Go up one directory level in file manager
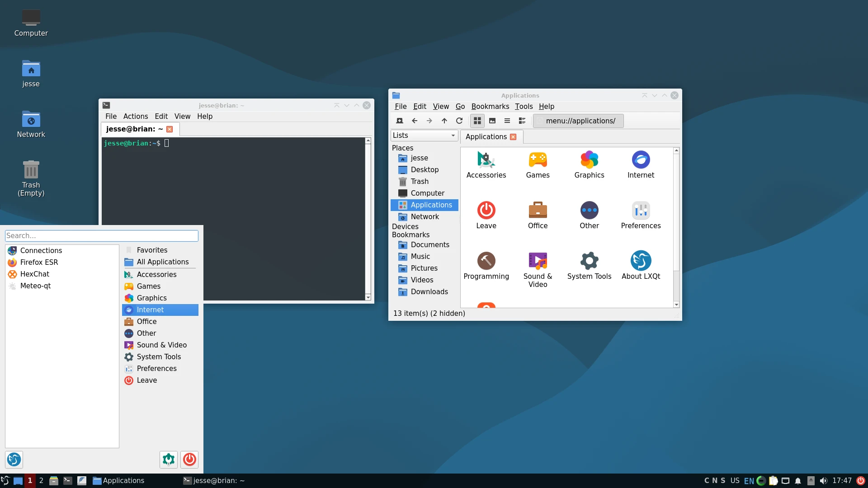 [444, 121]
